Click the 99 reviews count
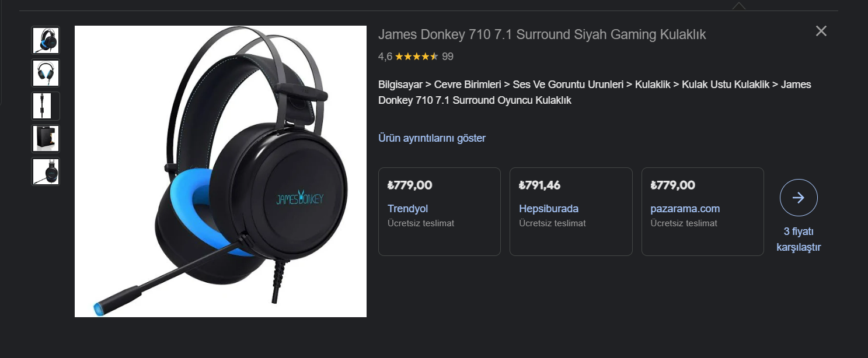868x358 pixels. pyautogui.click(x=448, y=57)
